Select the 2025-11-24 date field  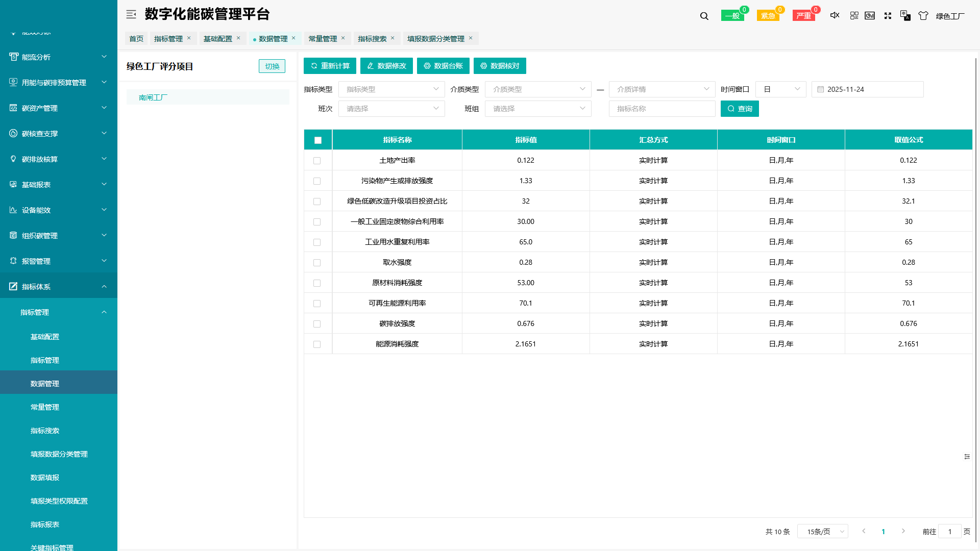point(867,89)
